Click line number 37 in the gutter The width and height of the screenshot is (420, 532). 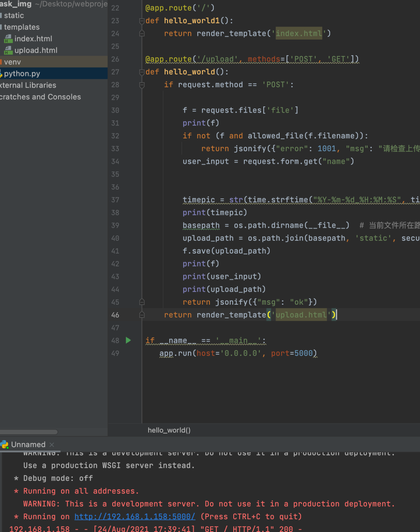(115, 200)
